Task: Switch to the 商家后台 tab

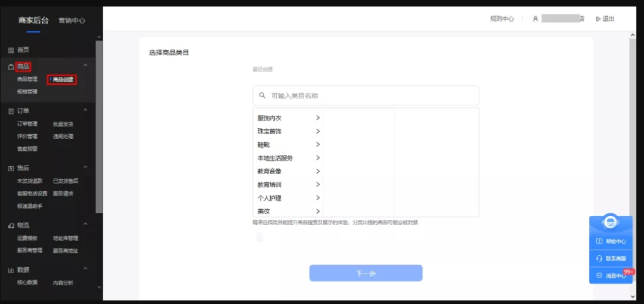Action: coord(33,20)
